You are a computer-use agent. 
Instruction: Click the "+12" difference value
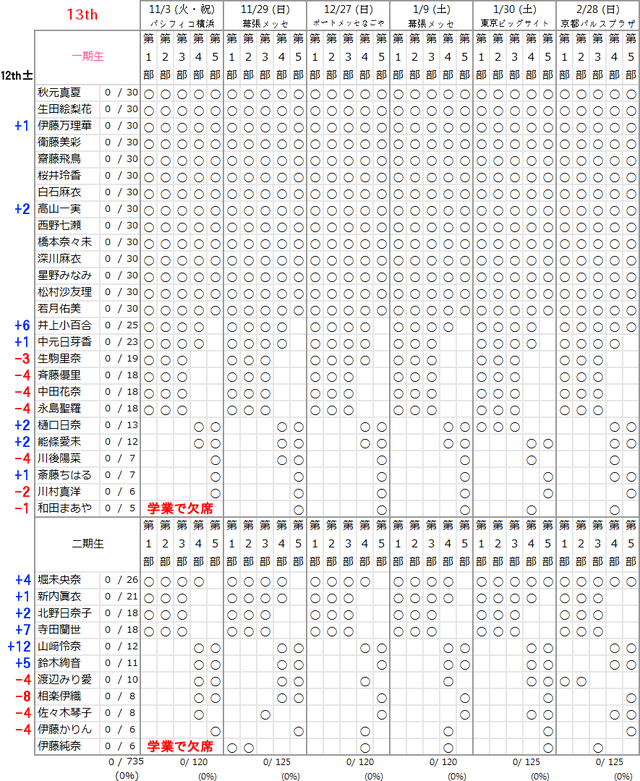pyautogui.click(x=19, y=647)
